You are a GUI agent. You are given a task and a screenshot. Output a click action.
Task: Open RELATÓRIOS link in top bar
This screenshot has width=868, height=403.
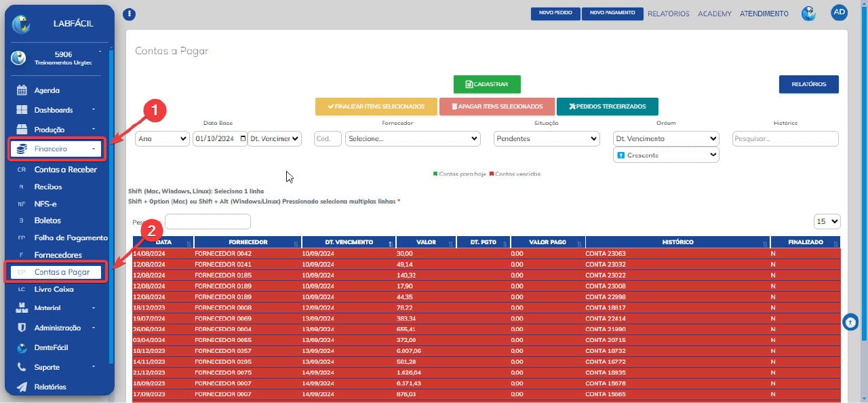tap(669, 14)
